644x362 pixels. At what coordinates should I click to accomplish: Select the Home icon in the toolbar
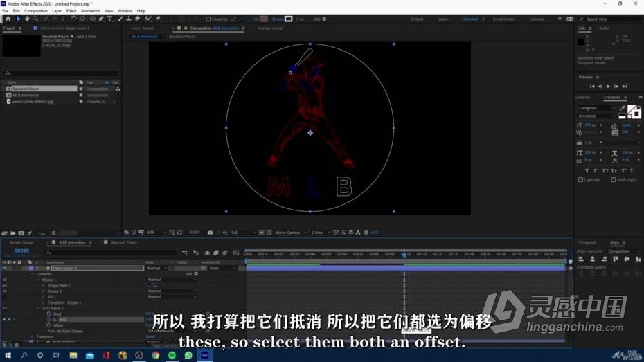(8, 19)
